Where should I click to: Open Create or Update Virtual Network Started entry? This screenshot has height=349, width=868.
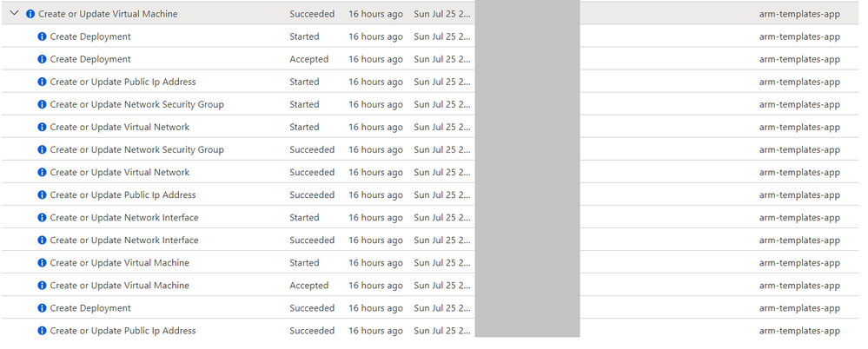120,128
